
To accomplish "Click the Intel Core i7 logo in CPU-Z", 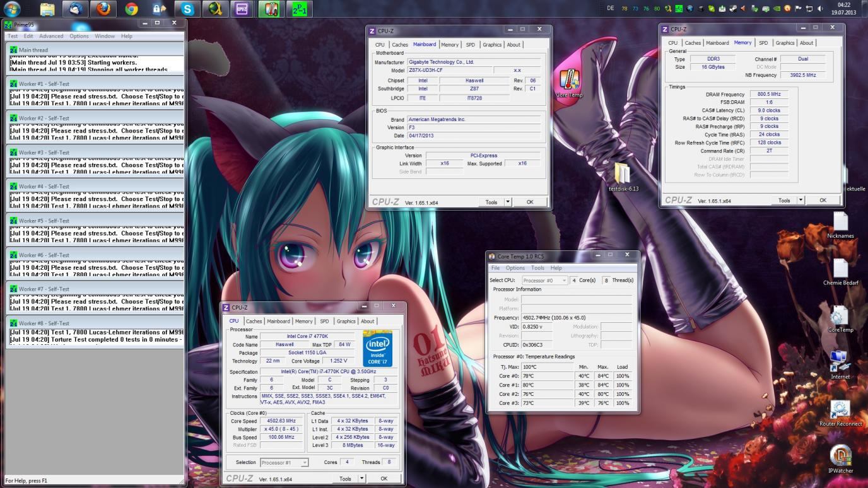I will point(377,348).
